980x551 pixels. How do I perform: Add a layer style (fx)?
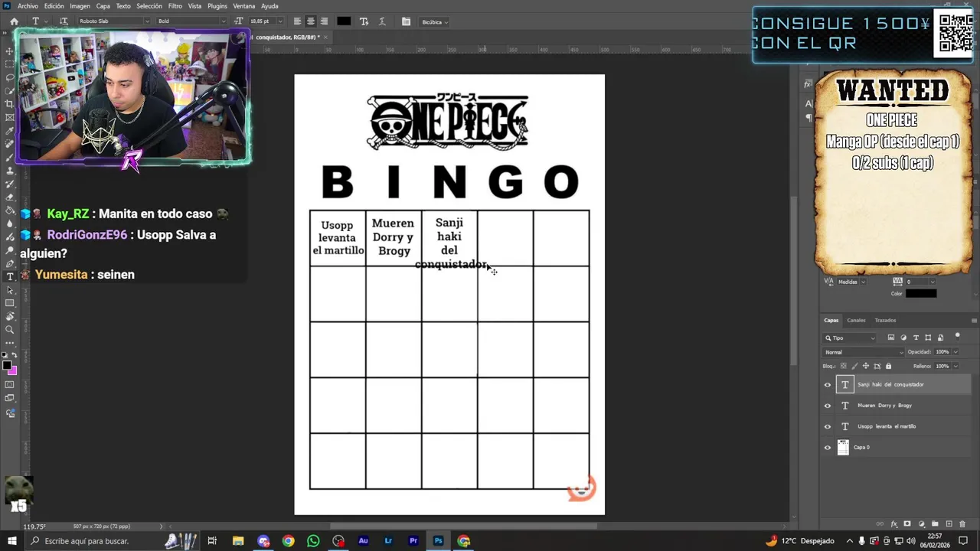(893, 524)
